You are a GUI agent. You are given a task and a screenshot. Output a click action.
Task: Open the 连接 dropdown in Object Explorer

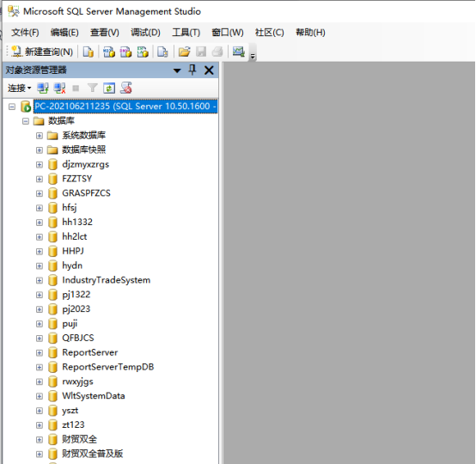pos(19,89)
